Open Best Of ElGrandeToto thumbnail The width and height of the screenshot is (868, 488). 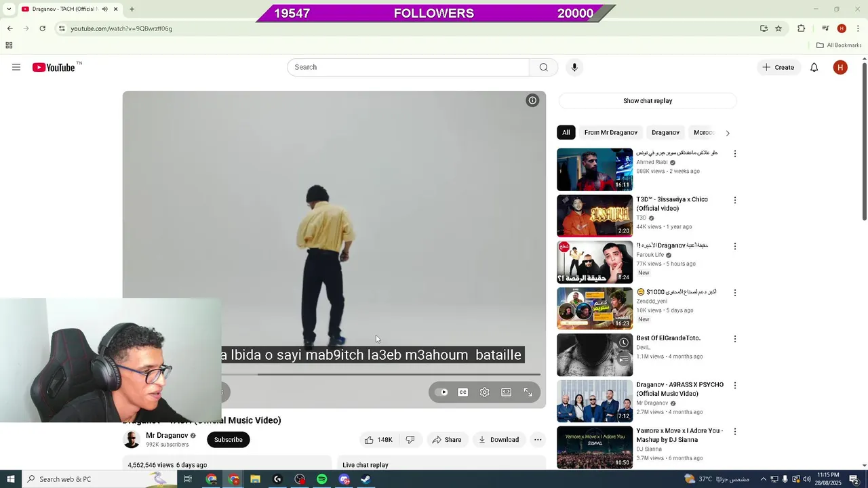pyautogui.click(x=595, y=354)
